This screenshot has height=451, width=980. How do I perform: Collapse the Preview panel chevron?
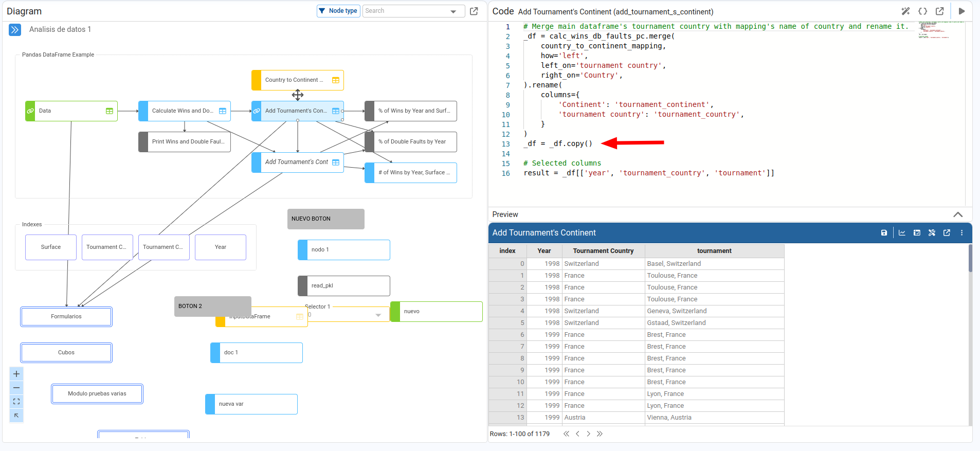pyautogui.click(x=957, y=214)
